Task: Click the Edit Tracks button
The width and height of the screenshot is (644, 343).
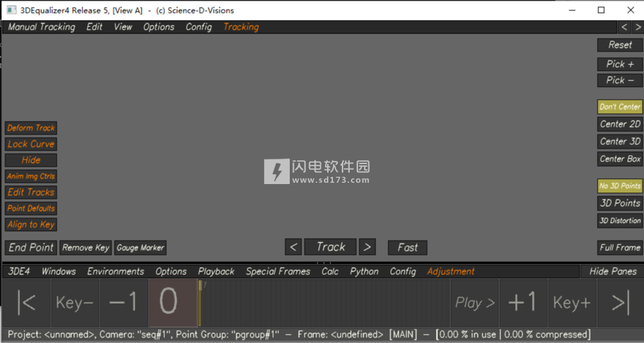Action: (x=31, y=192)
